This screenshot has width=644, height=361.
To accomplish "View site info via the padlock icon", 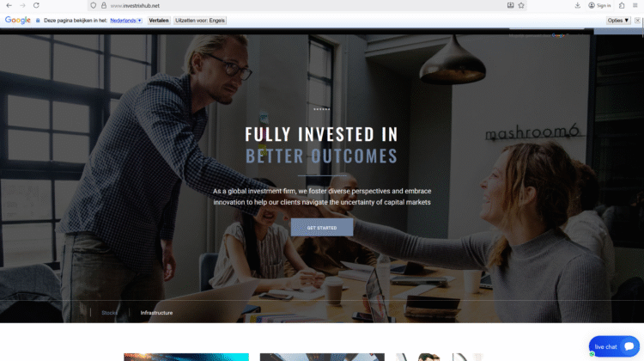I will click(x=104, y=5).
